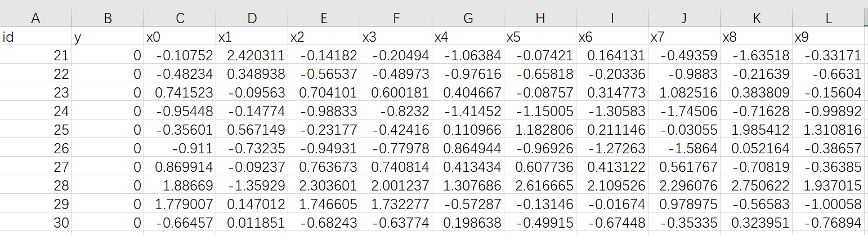Select the "x9" header cell

coord(828,37)
